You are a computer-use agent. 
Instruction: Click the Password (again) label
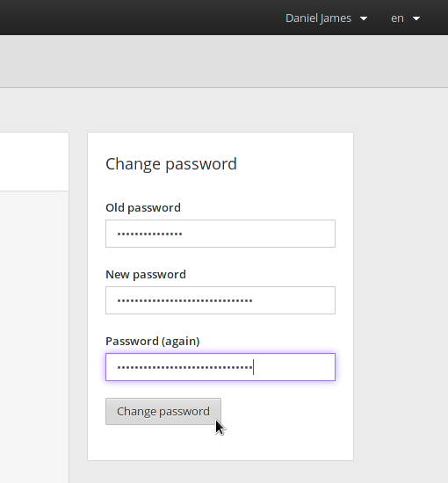click(x=153, y=342)
